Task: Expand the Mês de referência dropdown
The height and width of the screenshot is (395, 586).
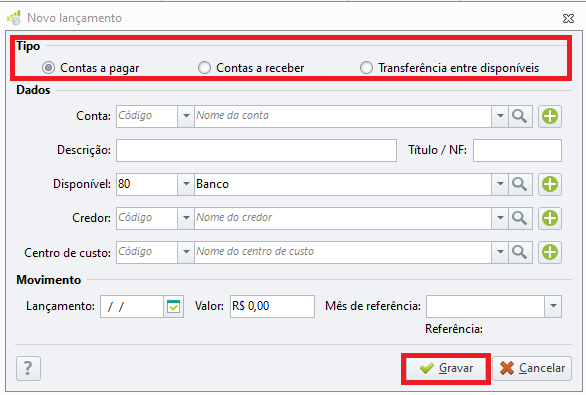Action: pos(553,306)
